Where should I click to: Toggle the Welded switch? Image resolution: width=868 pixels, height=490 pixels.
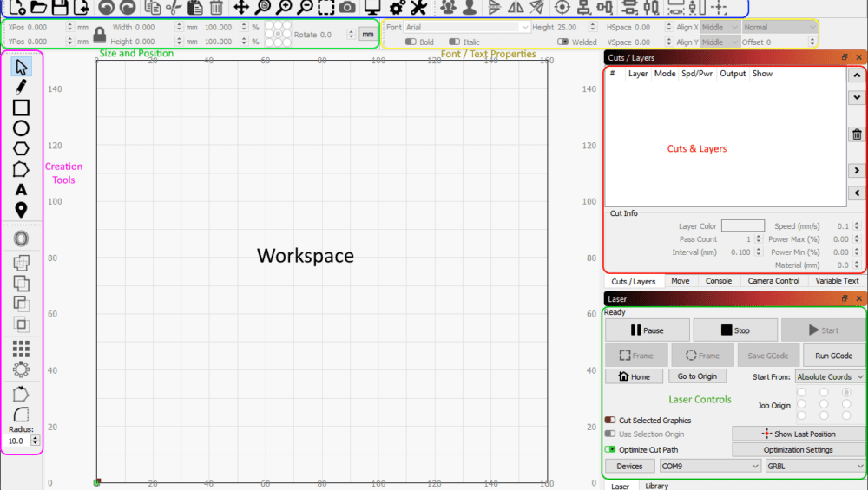563,42
